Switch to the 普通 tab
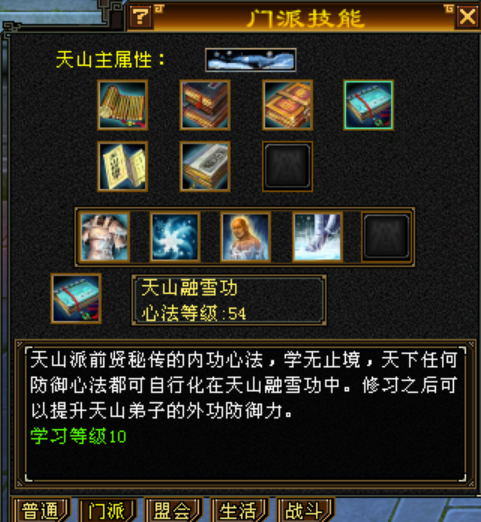This screenshot has height=522, width=481. (41, 510)
